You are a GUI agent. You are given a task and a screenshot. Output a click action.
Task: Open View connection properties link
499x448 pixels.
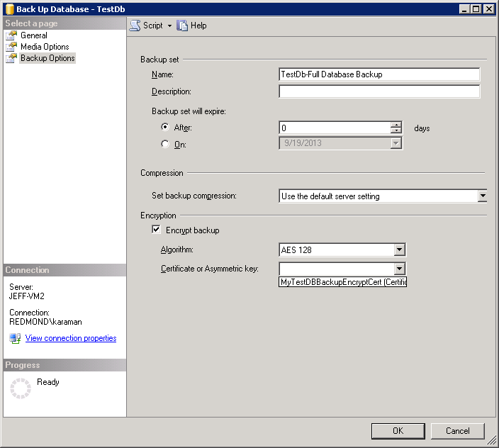(x=71, y=339)
